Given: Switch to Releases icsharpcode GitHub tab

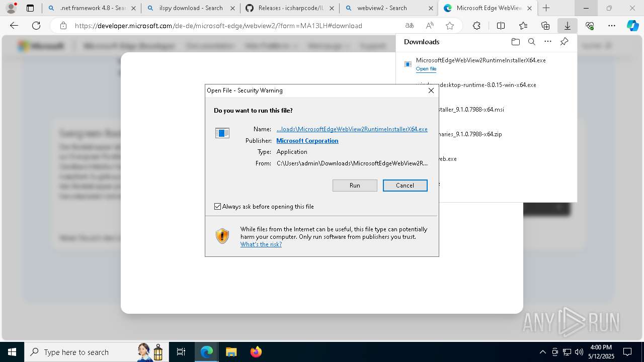Looking at the screenshot, I should [x=289, y=8].
